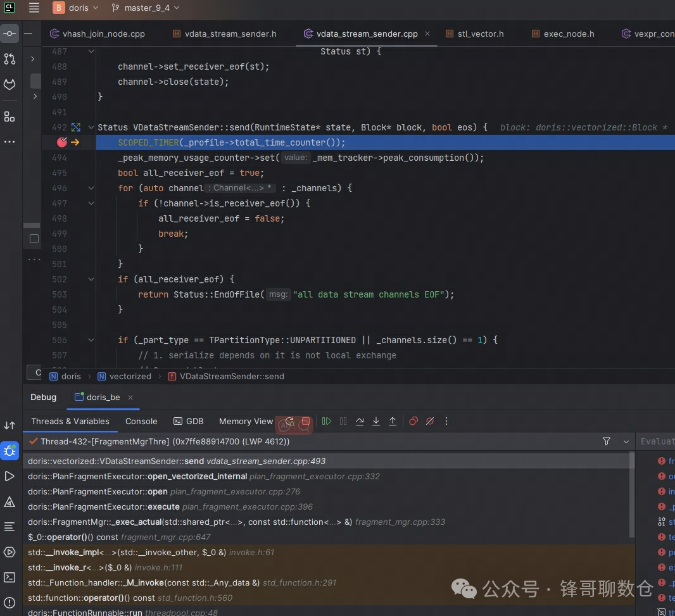This screenshot has width=675, height=616.
Task: Switch to stl_vector.h tab
Action: (x=474, y=34)
